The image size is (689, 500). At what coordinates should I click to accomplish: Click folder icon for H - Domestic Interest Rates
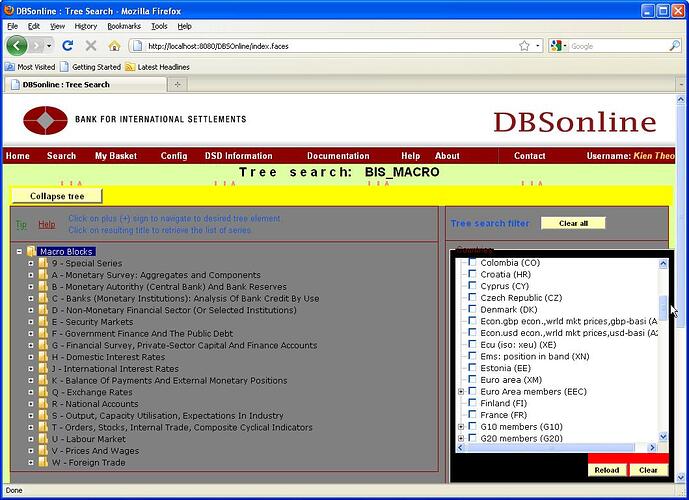click(43, 357)
